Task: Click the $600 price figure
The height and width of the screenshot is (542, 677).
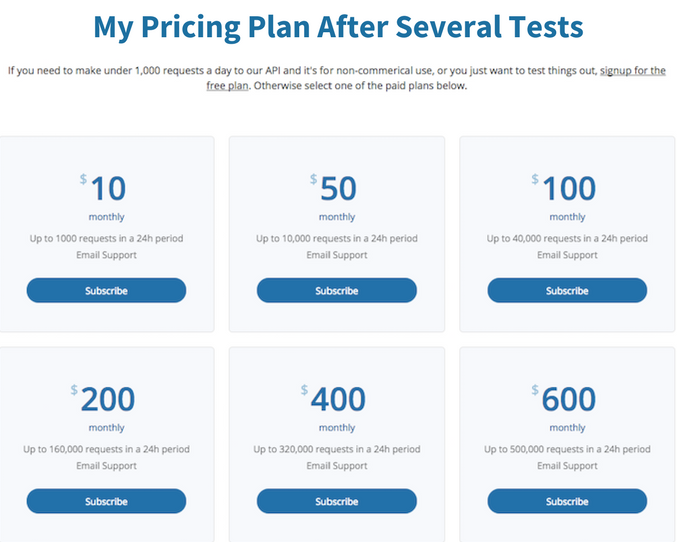Action: (x=567, y=399)
